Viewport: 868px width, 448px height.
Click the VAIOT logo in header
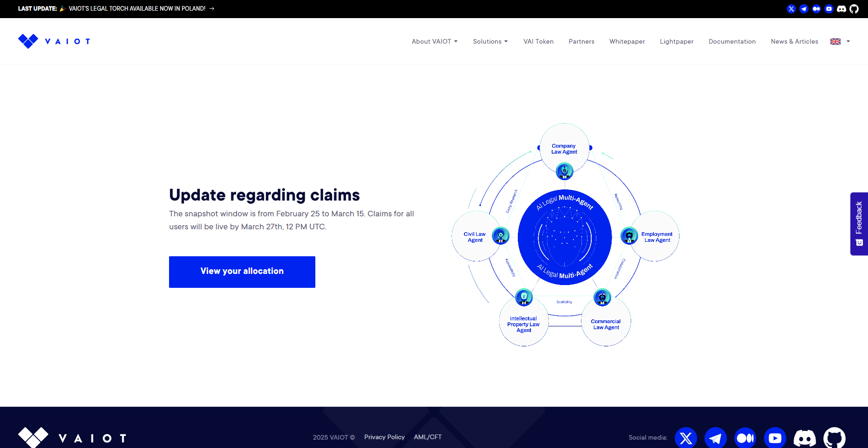pos(54,41)
